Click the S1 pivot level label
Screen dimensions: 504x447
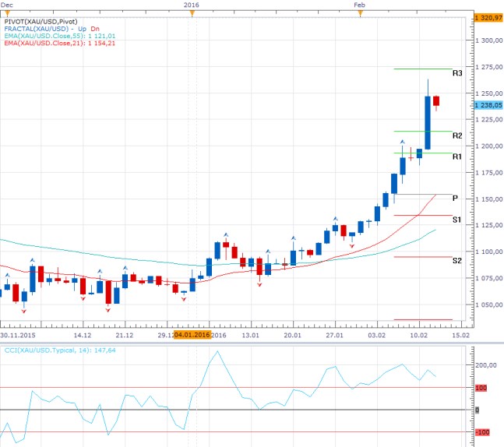click(456, 220)
